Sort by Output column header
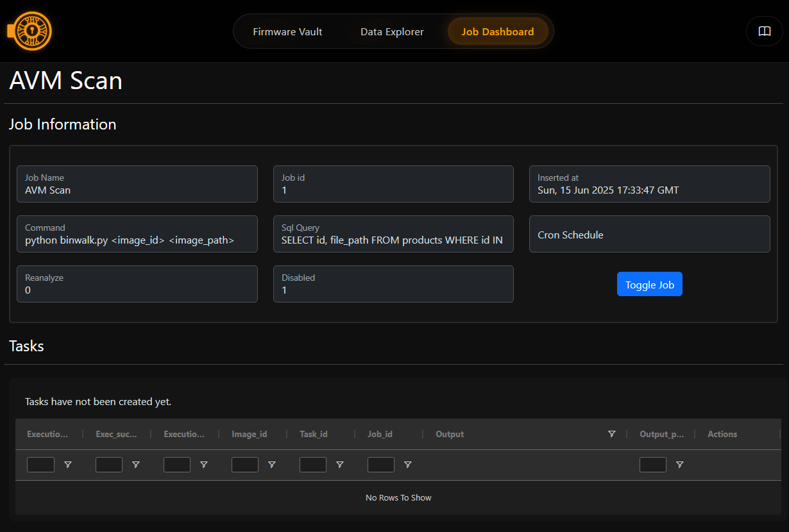Screen dimensions: 789x532 tap(450, 434)
